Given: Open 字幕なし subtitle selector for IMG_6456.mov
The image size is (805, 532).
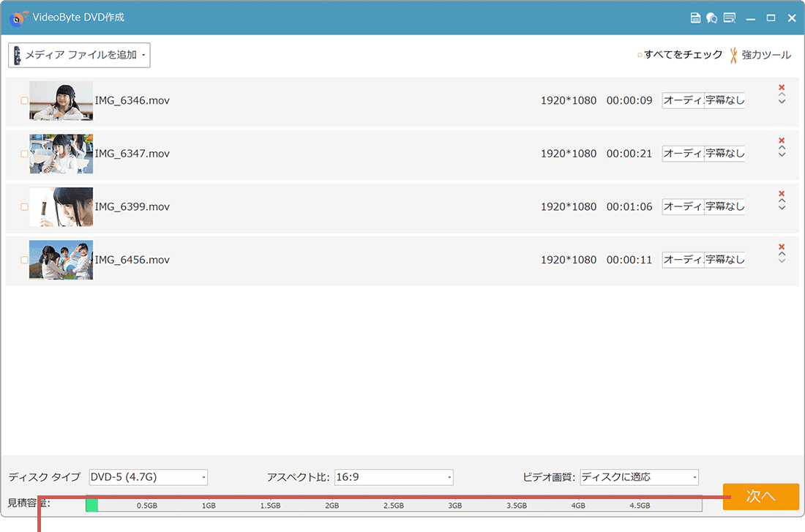Looking at the screenshot, I should pos(724,260).
